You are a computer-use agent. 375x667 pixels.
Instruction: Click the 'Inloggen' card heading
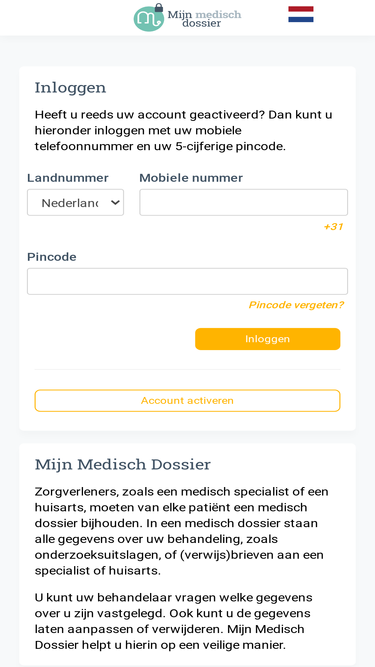(70, 88)
